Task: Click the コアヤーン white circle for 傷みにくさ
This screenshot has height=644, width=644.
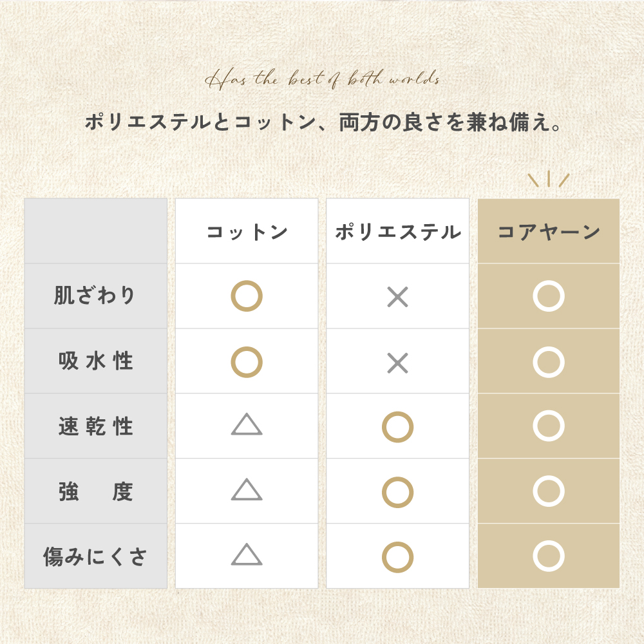Action: point(548,556)
